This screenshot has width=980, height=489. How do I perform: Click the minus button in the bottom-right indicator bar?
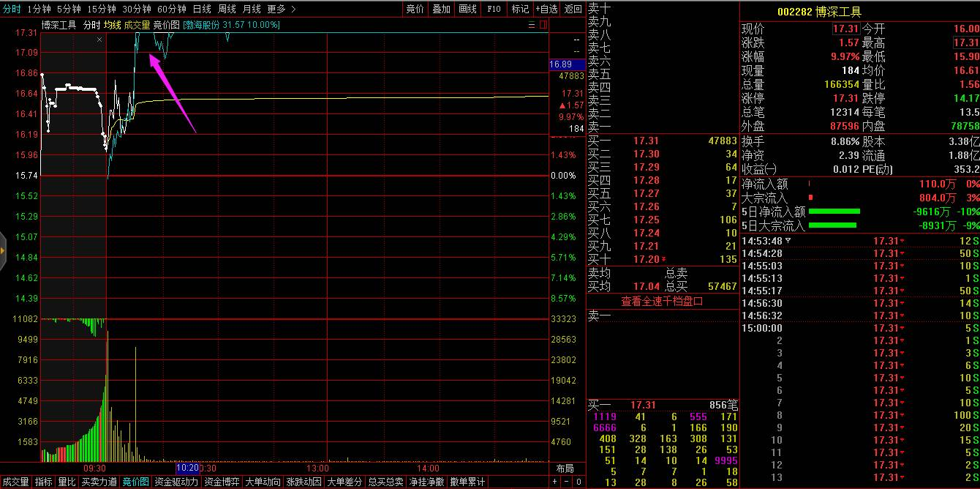point(567,482)
